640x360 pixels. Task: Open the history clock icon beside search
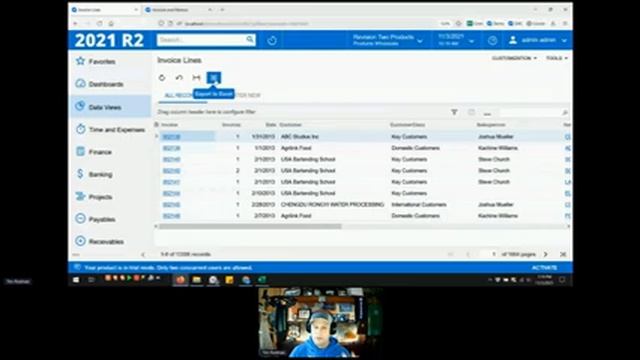(x=272, y=40)
